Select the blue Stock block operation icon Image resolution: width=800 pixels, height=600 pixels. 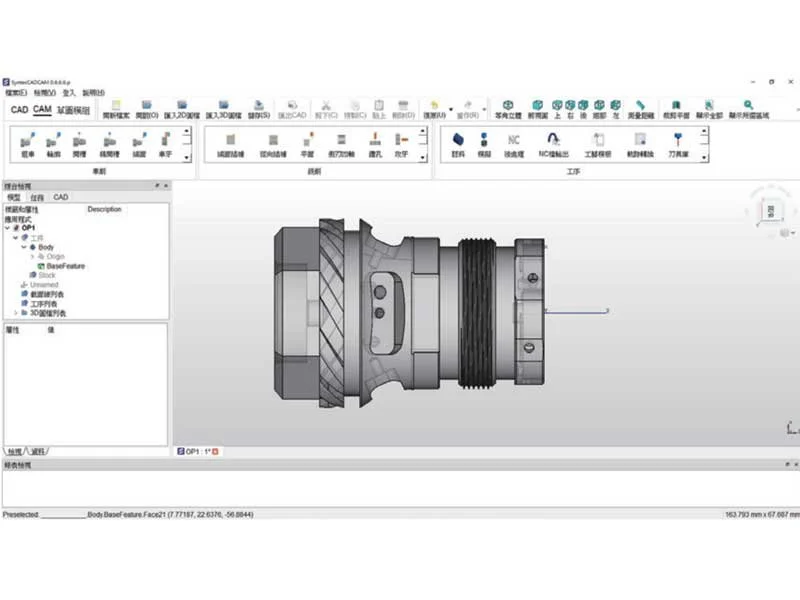tap(458, 139)
